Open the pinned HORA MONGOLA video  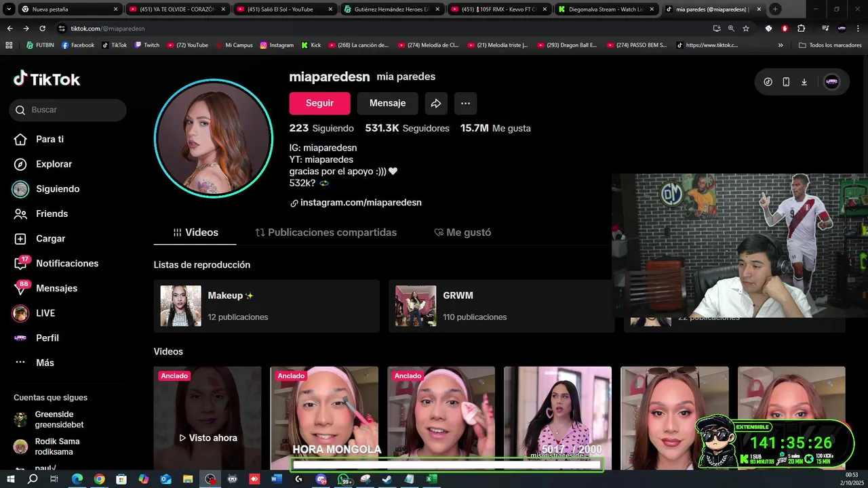[324, 418]
